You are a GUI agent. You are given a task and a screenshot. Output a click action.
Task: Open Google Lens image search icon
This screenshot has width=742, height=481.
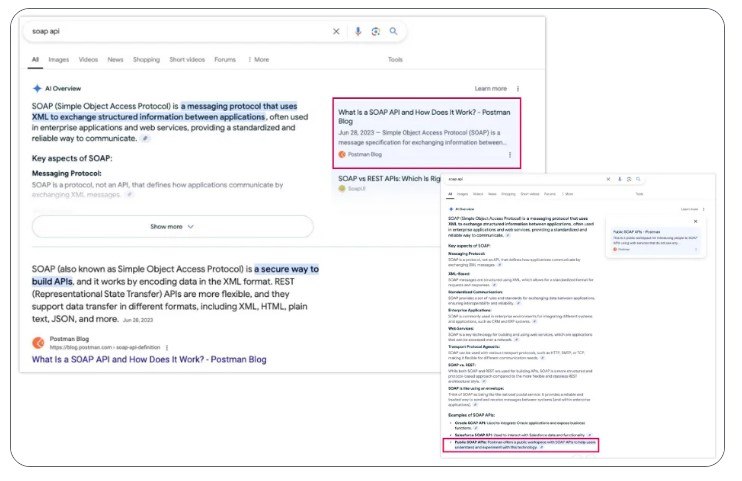click(x=376, y=31)
